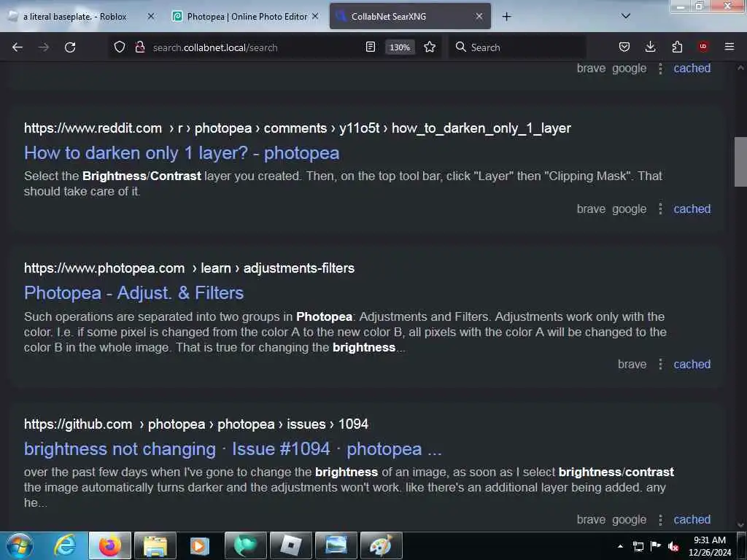Close the Roblox baseplate tab
This screenshot has width=747, height=560.
[151, 16]
